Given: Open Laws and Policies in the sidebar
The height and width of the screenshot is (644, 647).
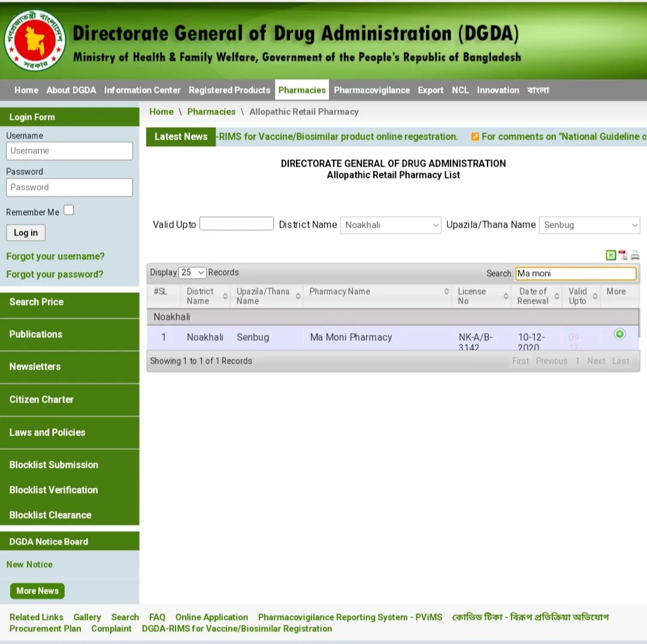Looking at the screenshot, I should pyautogui.click(x=69, y=433).
